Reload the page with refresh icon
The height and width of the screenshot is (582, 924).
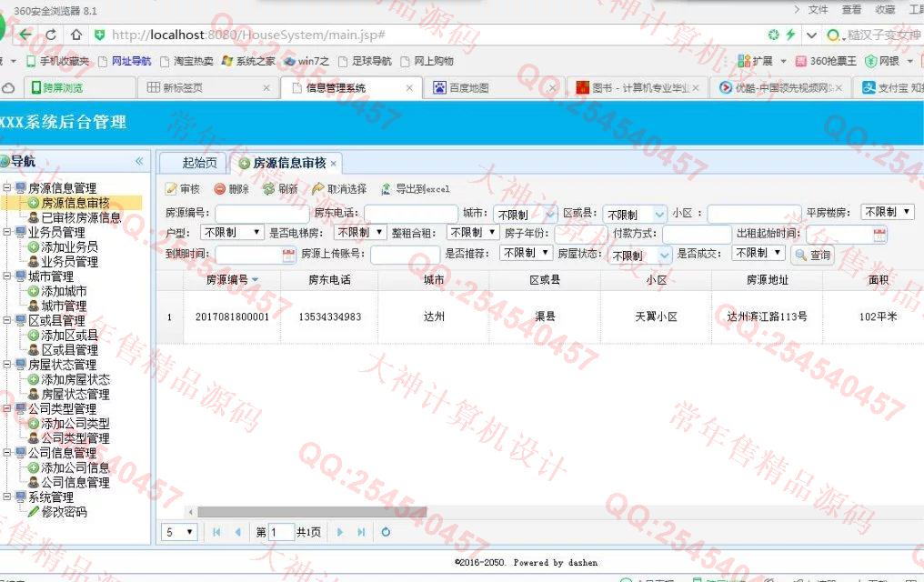tap(51, 35)
